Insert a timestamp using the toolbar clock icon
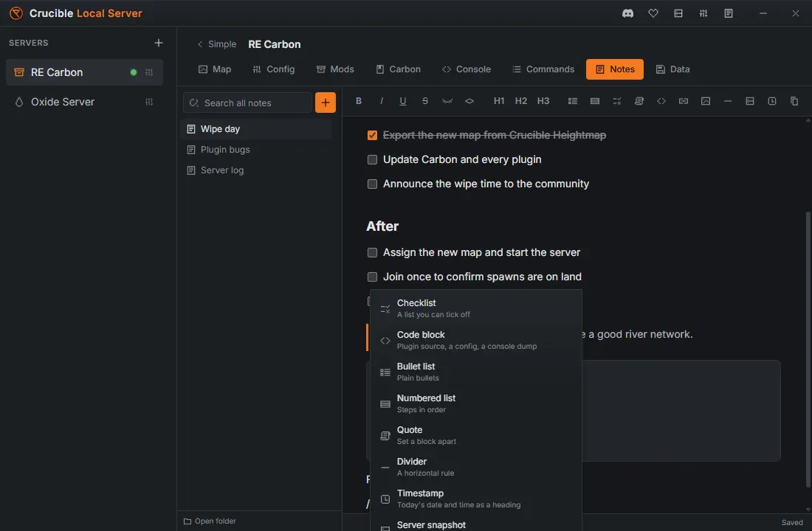812x531 pixels. pyautogui.click(x=772, y=101)
